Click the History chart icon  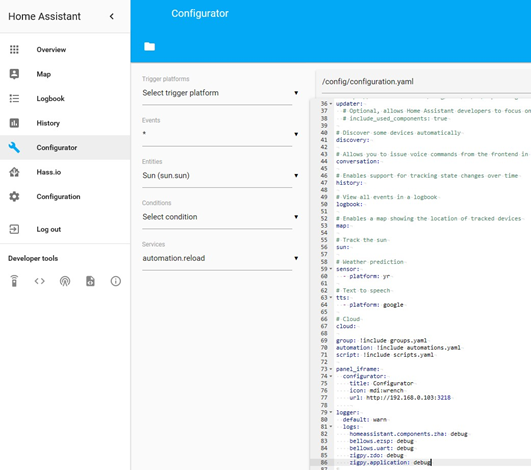(14, 123)
